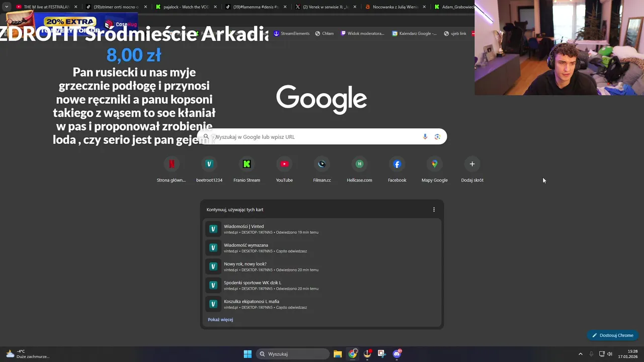Open the Wiadomość wymazana card
Image resolution: width=644 pixels, height=362 pixels.
(322, 248)
